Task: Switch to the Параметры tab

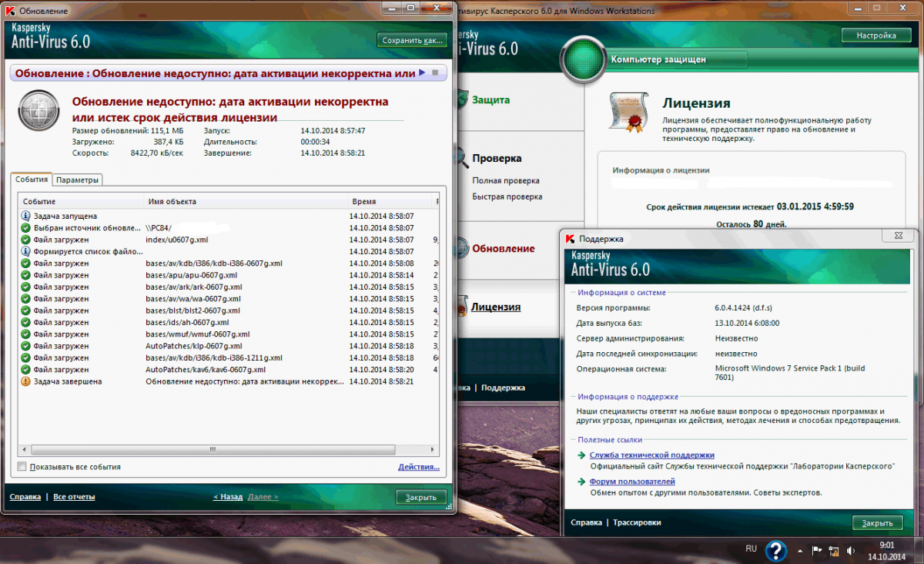Action: pyautogui.click(x=77, y=180)
